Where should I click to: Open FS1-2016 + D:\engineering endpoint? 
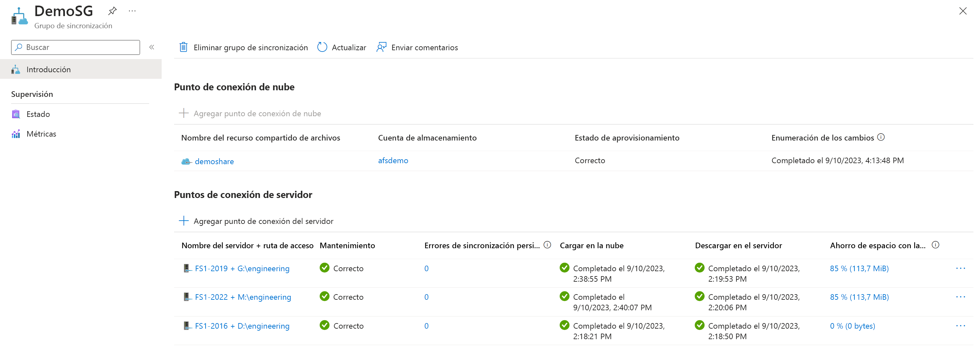click(242, 326)
